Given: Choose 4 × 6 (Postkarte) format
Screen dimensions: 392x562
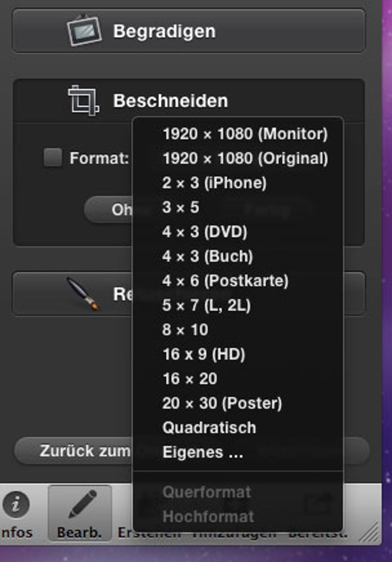Looking at the screenshot, I should [225, 281].
